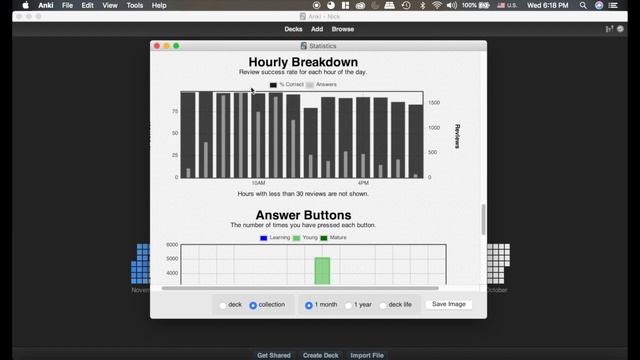Click the U.S. input source flag
This screenshot has width=640, height=360.
(x=501, y=5)
